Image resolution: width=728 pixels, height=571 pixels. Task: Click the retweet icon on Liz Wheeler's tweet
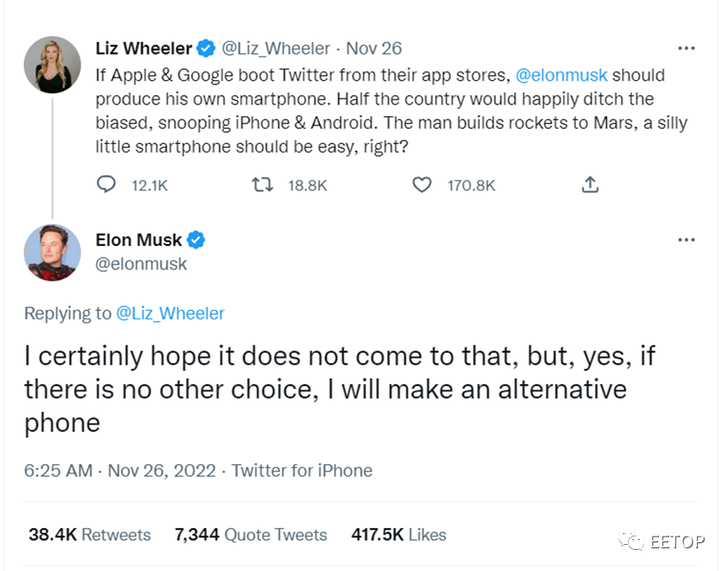coord(263,184)
